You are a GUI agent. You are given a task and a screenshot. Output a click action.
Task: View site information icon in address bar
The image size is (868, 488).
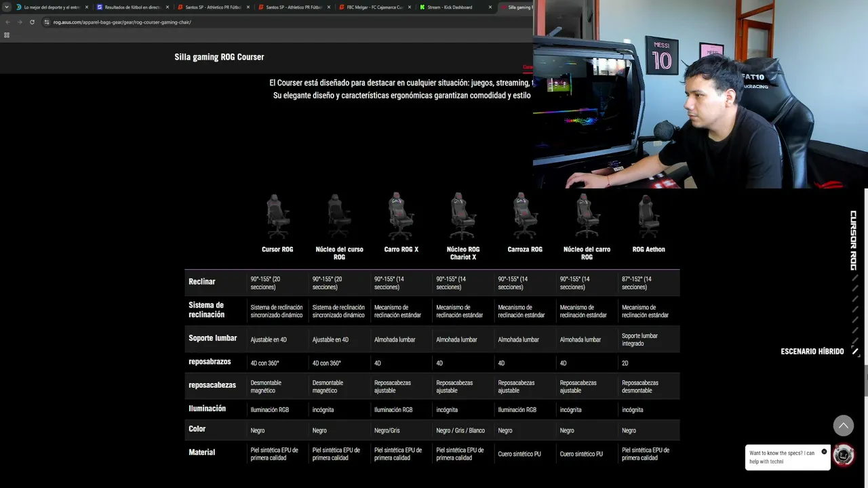[47, 22]
